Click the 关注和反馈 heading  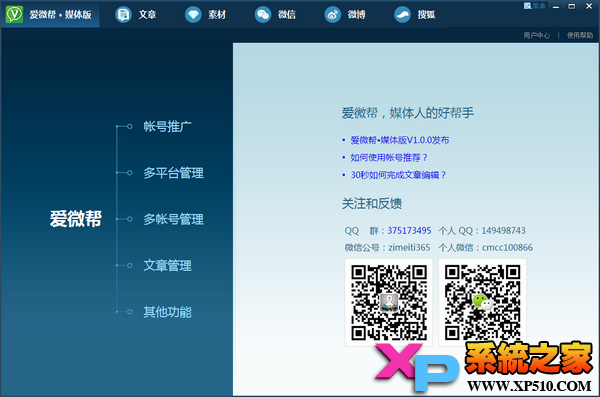pos(372,204)
